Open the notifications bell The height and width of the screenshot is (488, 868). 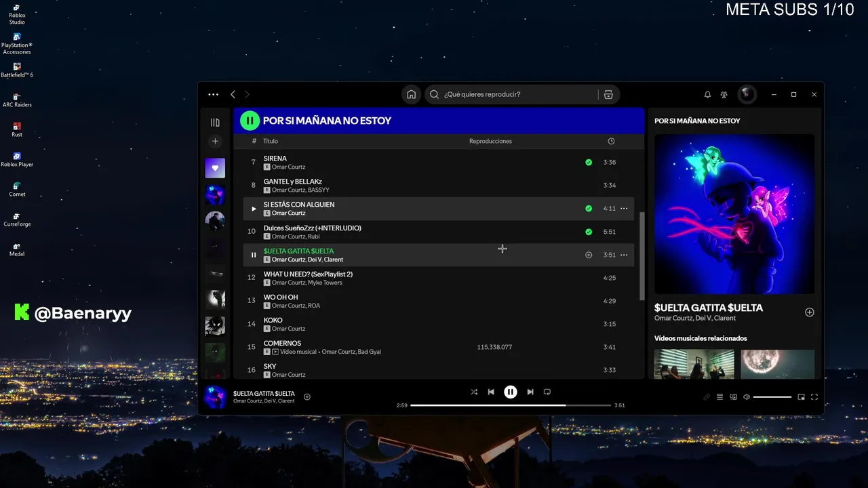point(707,95)
